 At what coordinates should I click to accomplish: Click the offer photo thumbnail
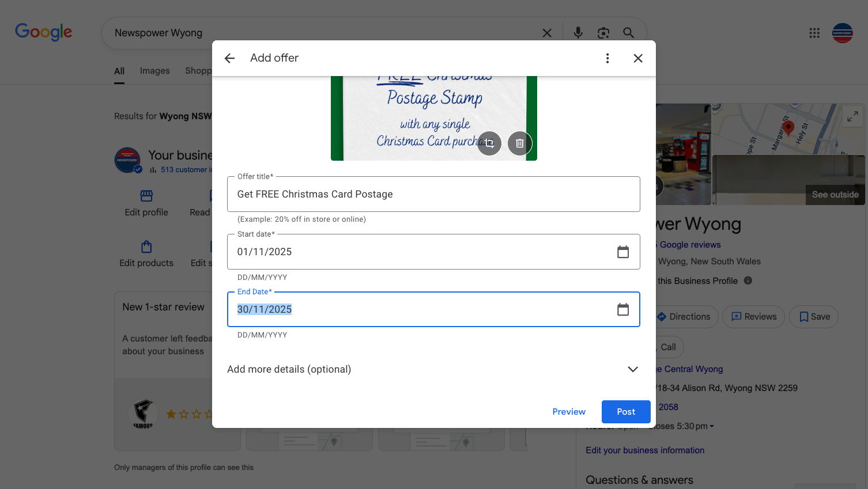point(433,118)
